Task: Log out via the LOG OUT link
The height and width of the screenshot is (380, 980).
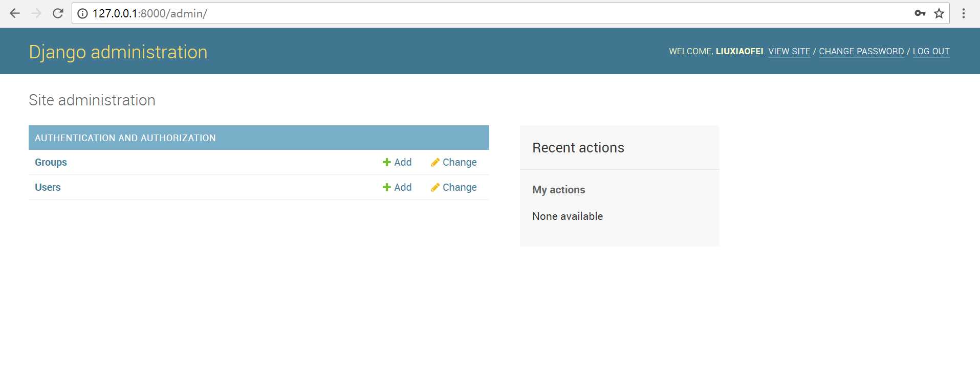Action: coord(931,51)
